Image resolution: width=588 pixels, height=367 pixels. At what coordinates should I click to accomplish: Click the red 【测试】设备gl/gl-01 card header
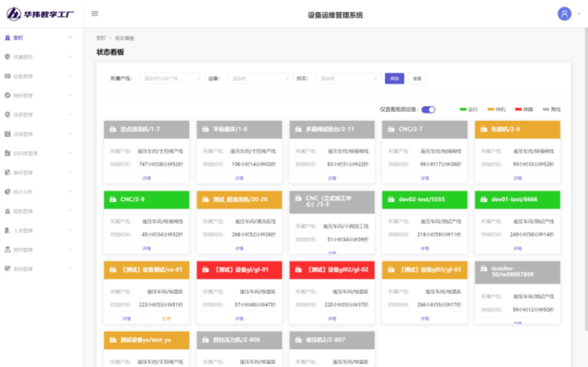[239, 270]
